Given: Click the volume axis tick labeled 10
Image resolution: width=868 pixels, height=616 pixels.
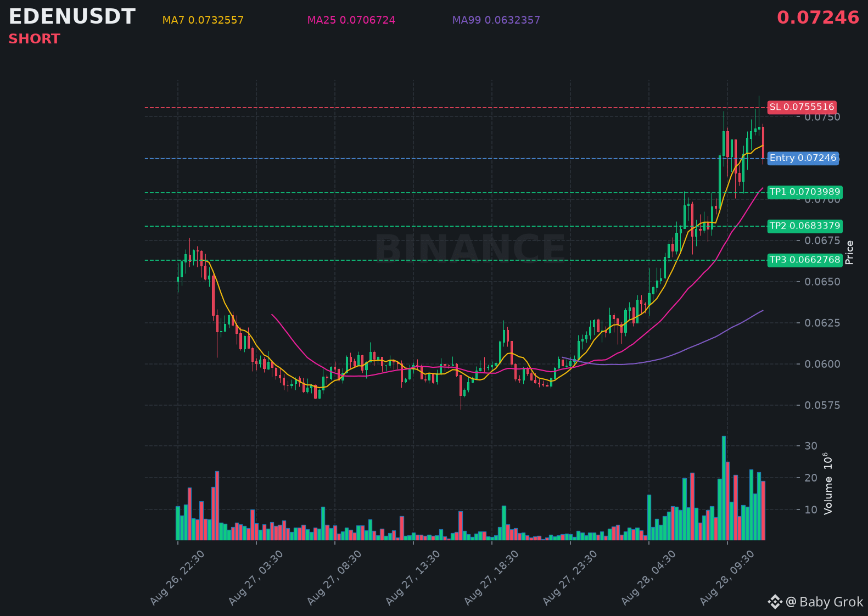Looking at the screenshot, I should pyautogui.click(x=811, y=509).
